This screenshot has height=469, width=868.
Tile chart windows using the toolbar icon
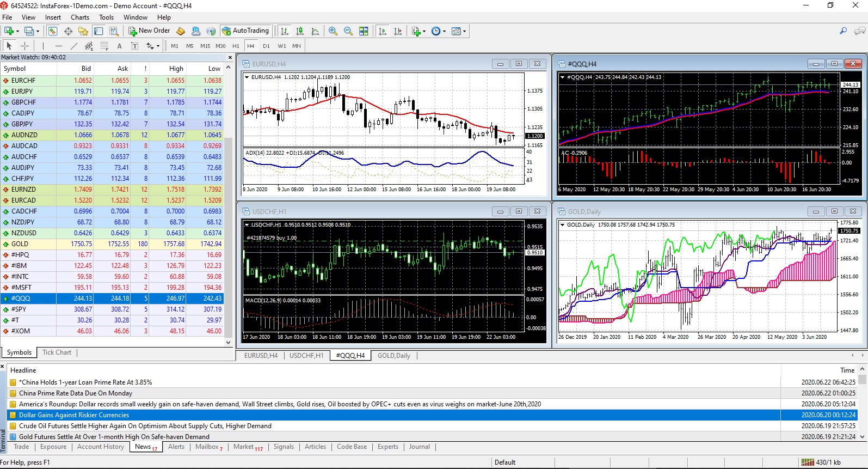coord(364,31)
